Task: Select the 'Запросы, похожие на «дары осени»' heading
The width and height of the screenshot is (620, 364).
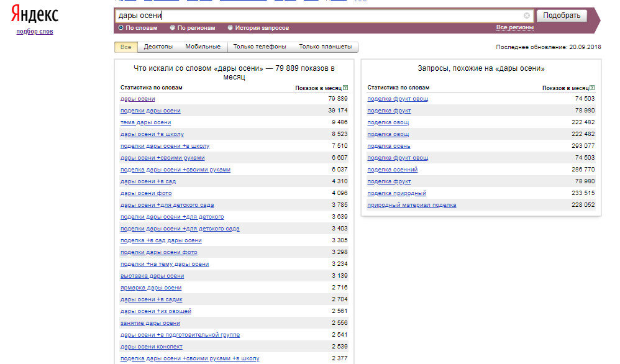Action: tap(481, 68)
